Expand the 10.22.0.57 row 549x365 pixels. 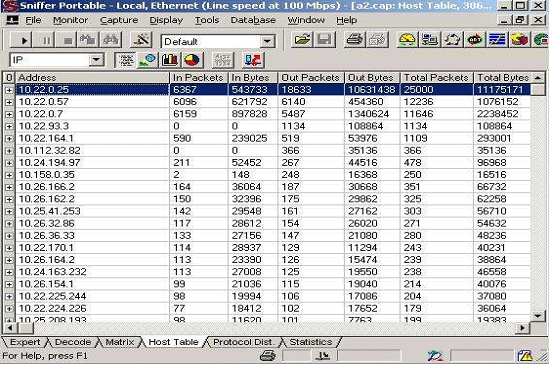point(9,102)
